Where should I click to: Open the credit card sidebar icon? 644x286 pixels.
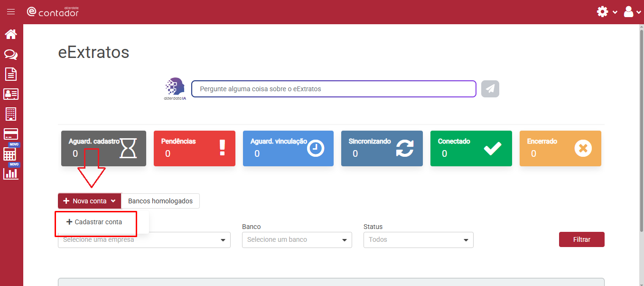click(11, 134)
